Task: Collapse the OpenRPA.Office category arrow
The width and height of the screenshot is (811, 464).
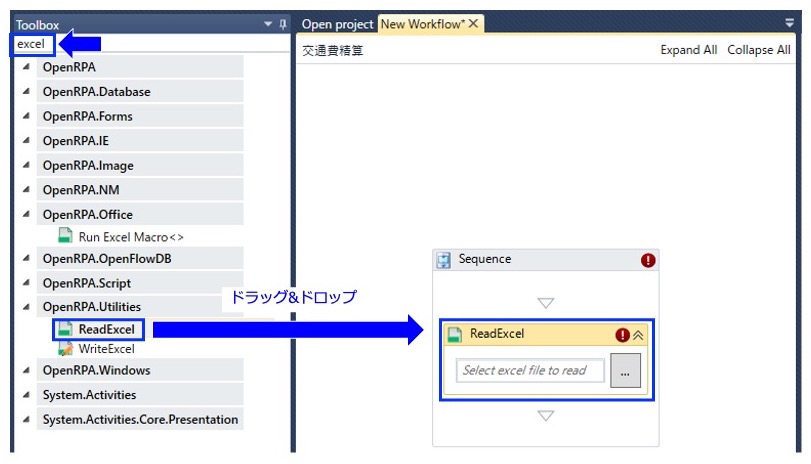Action: click(x=26, y=214)
